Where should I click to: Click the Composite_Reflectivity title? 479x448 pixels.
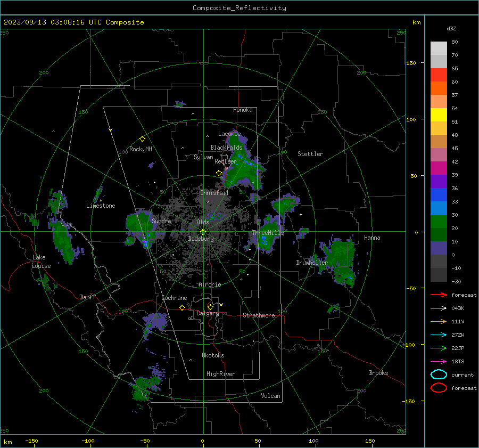(240, 8)
